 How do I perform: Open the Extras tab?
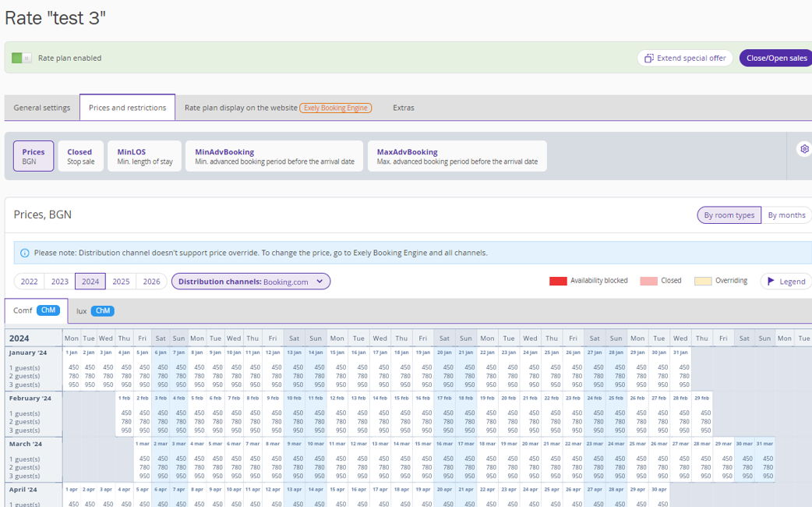coord(404,108)
